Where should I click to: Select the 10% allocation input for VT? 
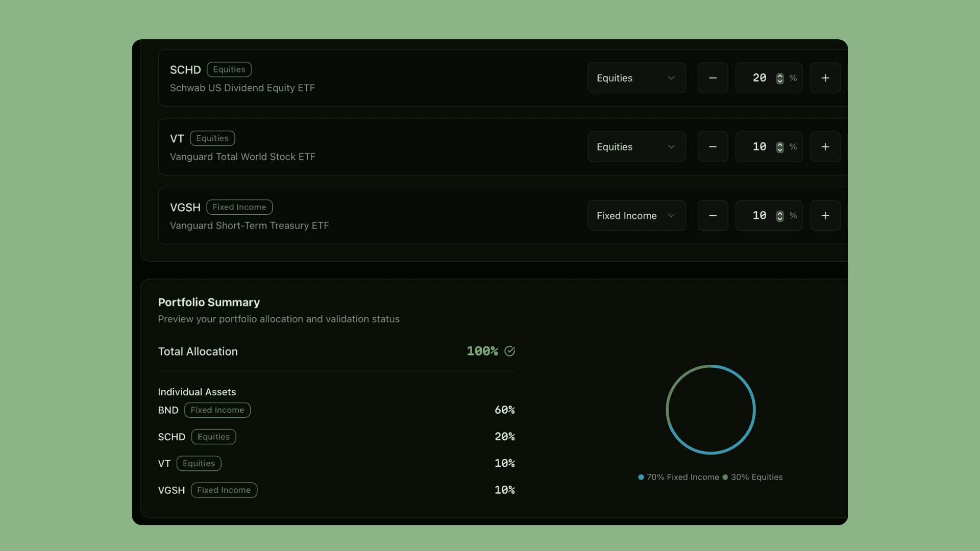[760, 146]
